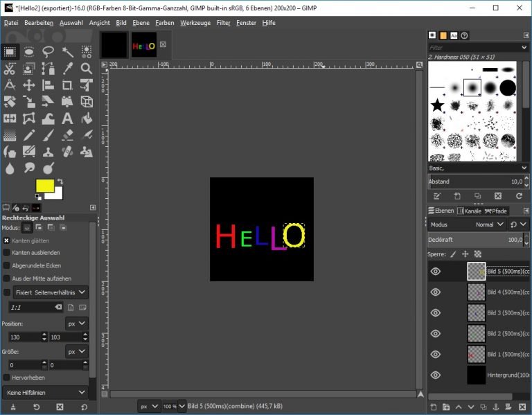Hide the Bild 5 layer

[x=435, y=272]
